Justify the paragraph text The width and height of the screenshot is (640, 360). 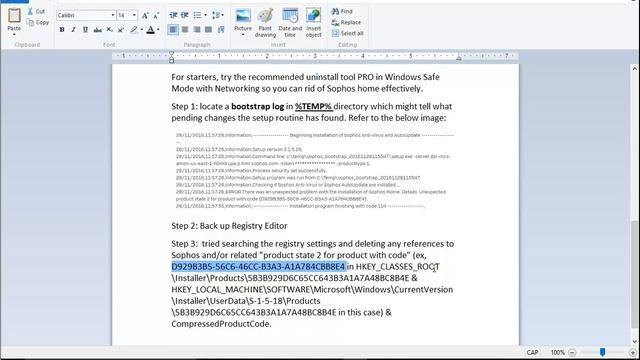[209, 29]
